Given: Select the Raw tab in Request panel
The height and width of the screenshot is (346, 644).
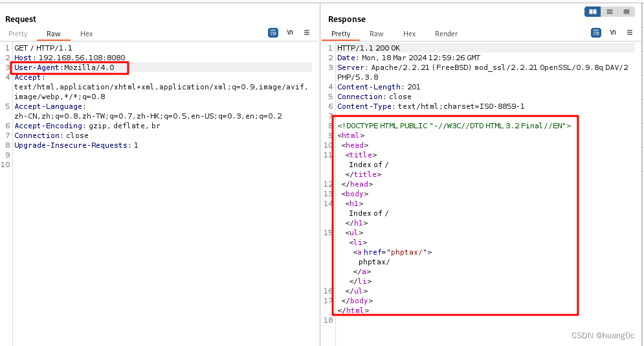Looking at the screenshot, I should [x=53, y=34].
